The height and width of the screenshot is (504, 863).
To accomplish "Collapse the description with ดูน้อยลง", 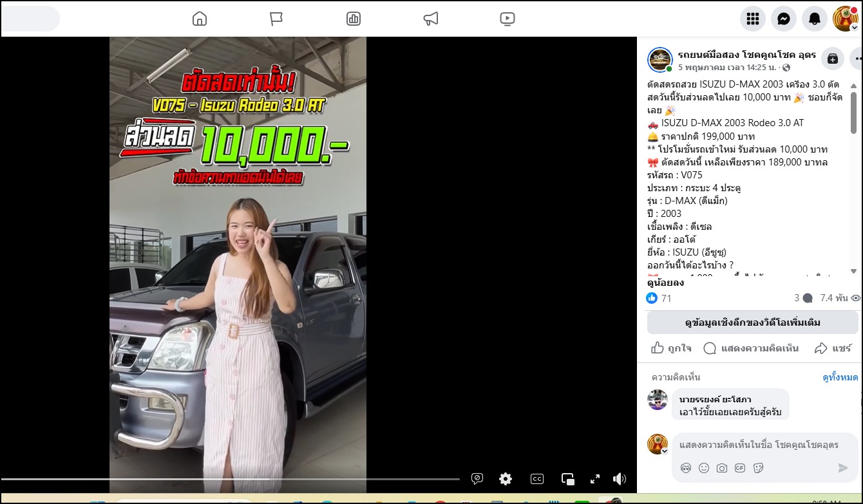I will [665, 283].
